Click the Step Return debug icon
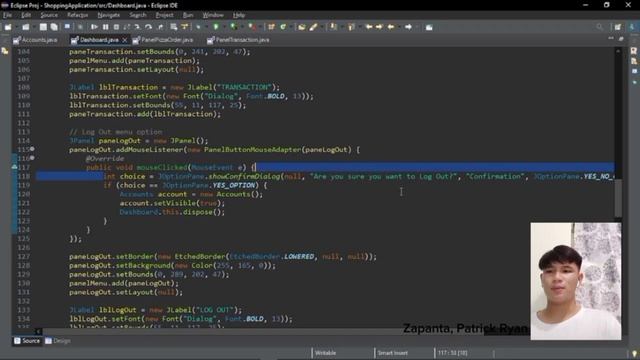Viewport: 640px width, 360px height. coord(160,27)
